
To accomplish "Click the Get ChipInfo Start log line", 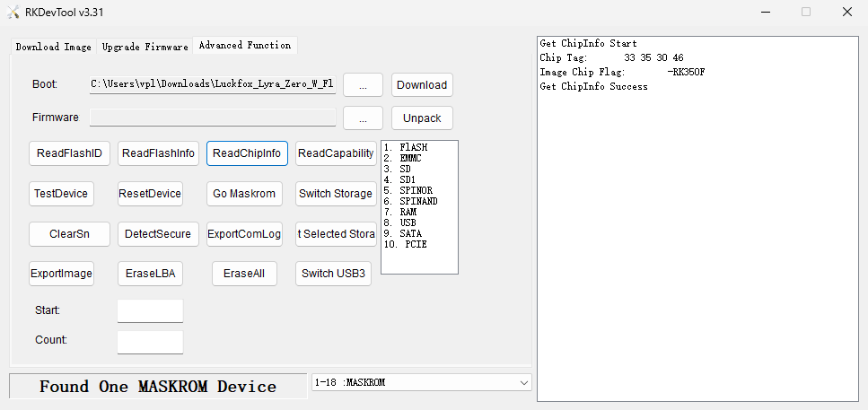I will coord(588,43).
